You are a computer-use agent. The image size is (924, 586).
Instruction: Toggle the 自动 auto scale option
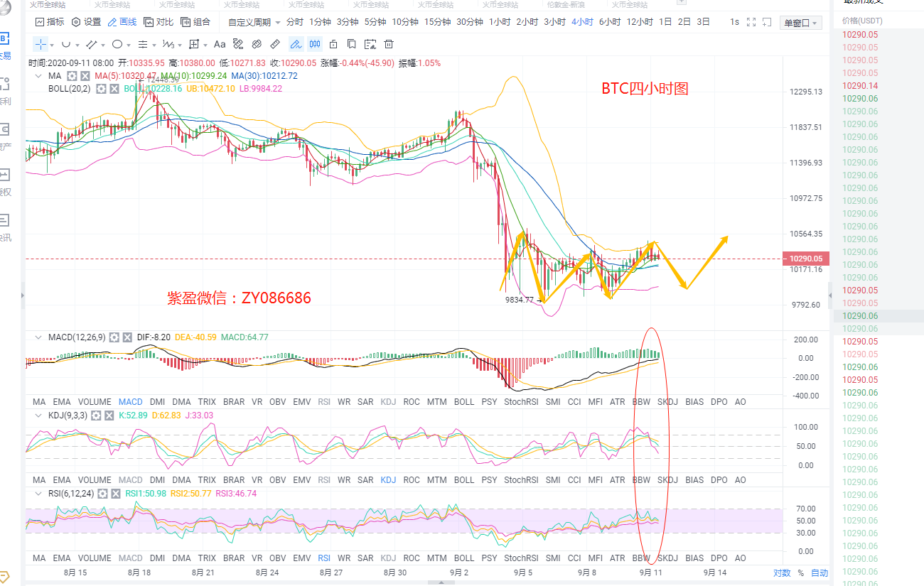click(x=819, y=573)
